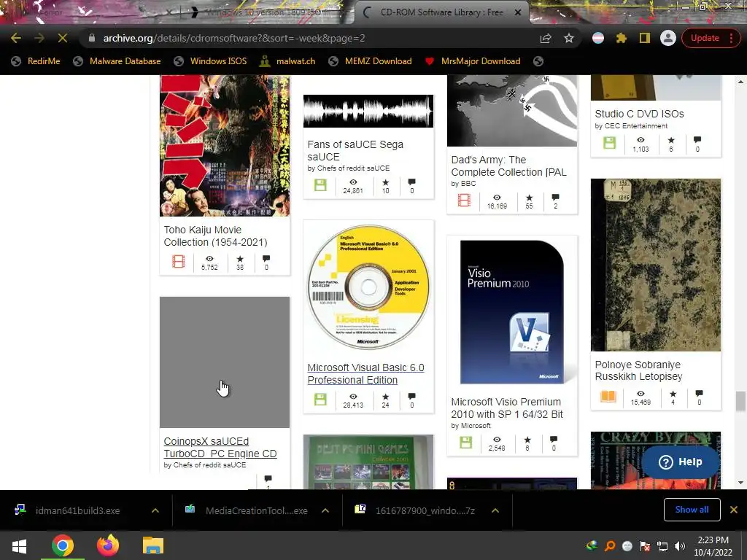This screenshot has width=747, height=560.
Task: Open Dad's Army: The Complete Collection title
Action: (508, 166)
